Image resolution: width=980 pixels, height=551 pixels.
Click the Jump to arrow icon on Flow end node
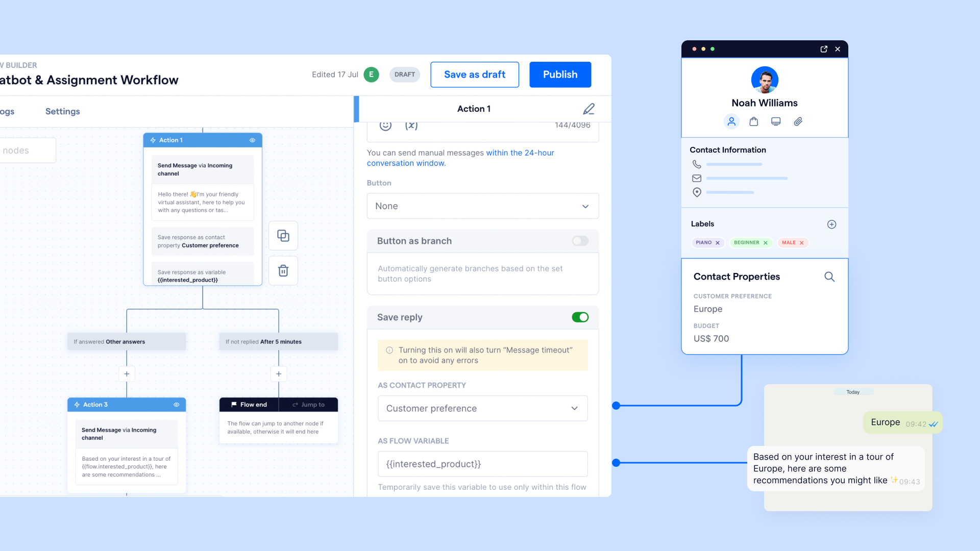[x=294, y=405]
